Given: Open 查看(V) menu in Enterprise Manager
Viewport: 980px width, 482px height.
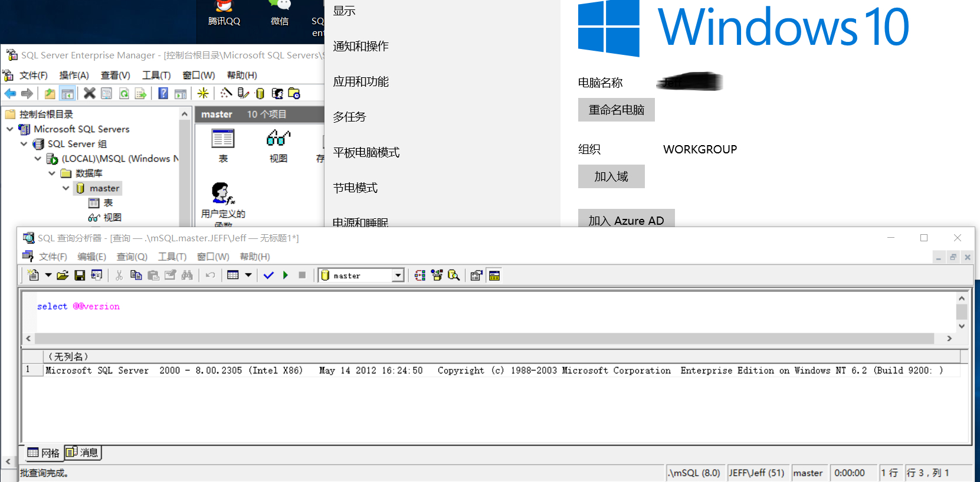Looking at the screenshot, I should pyautogui.click(x=115, y=76).
